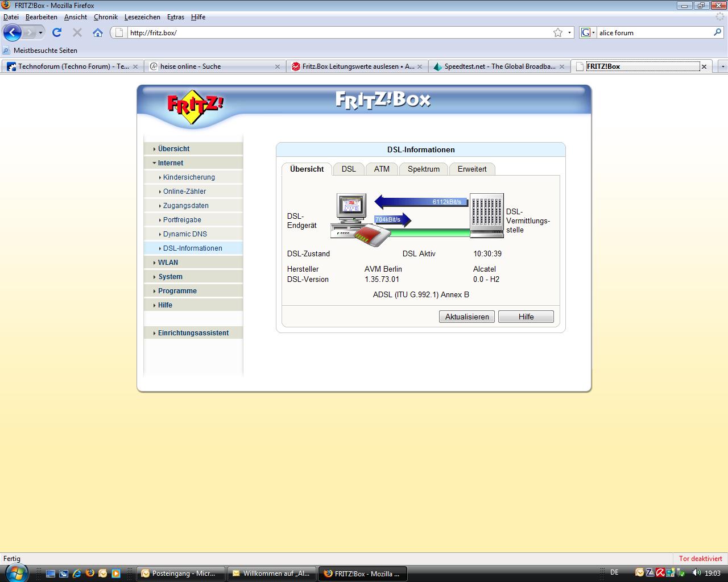Switch to the Spektrum tab
Screen dimensions: 728x582
pyautogui.click(x=423, y=169)
